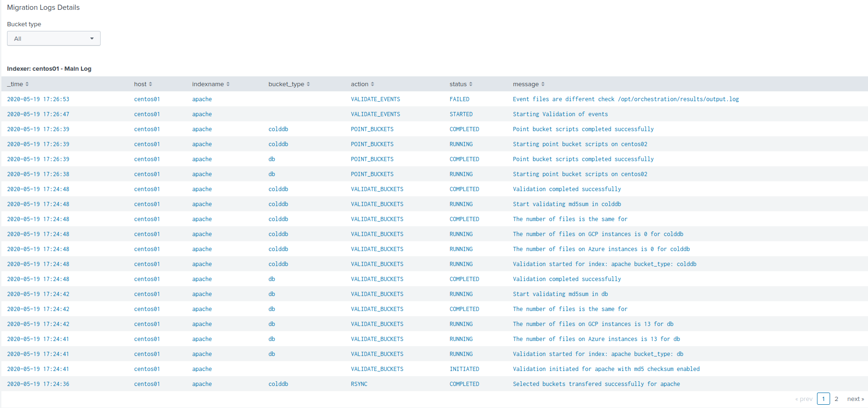Click POINT_BUCKETS action at 17:26:38

point(372,174)
